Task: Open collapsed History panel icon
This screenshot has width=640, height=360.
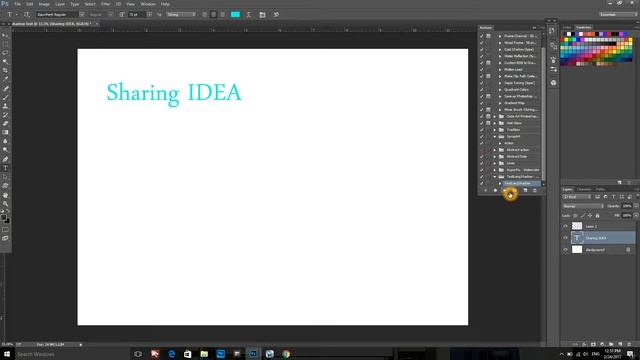Action: pyautogui.click(x=552, y=31)
